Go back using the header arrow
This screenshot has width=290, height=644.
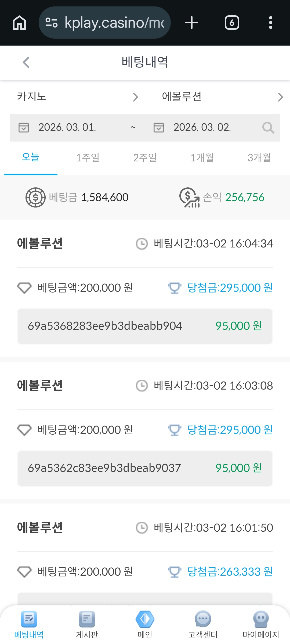pyautogui.click(x=26, y=62)
